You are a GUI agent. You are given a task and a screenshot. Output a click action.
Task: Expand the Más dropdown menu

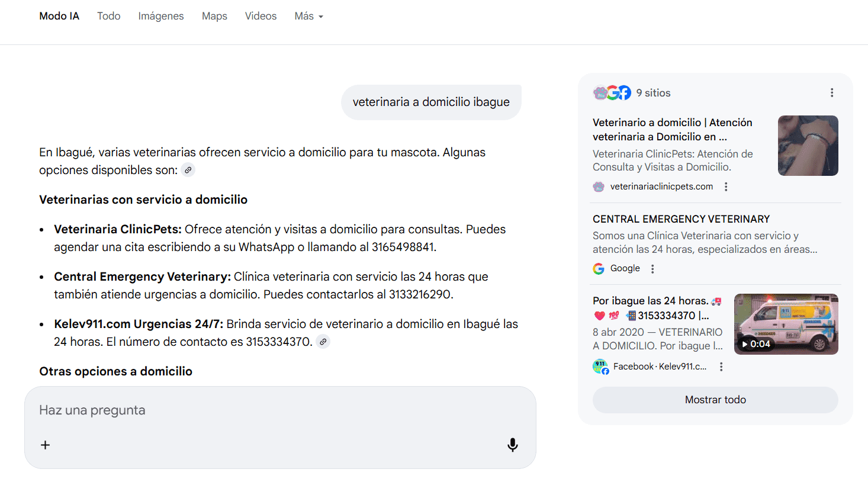click(308, 17)
